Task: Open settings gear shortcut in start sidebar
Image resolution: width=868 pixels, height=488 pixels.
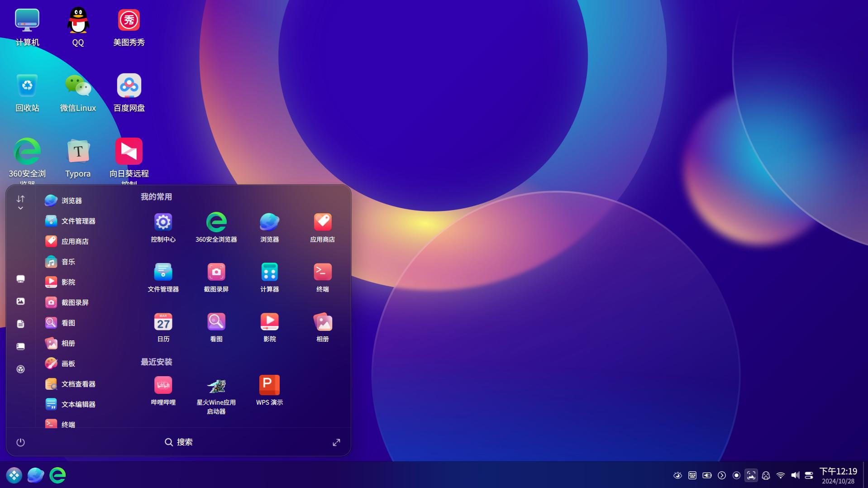Action: (x=20, y=369)
